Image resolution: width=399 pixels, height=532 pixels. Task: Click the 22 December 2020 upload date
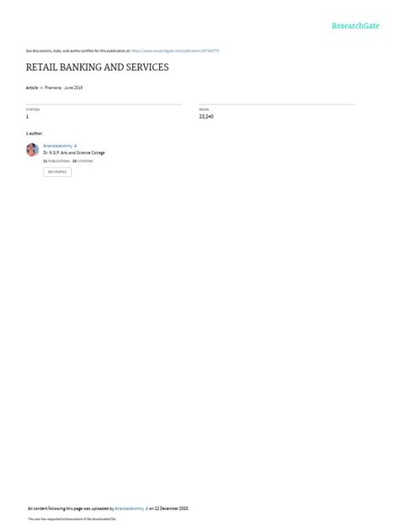tap(172, 508)
